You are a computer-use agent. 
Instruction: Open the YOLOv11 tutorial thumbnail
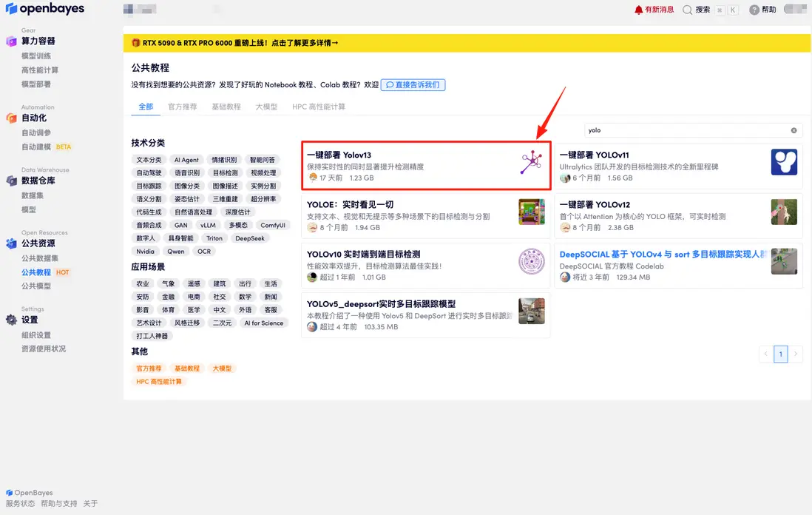click(x=784, y=162)
